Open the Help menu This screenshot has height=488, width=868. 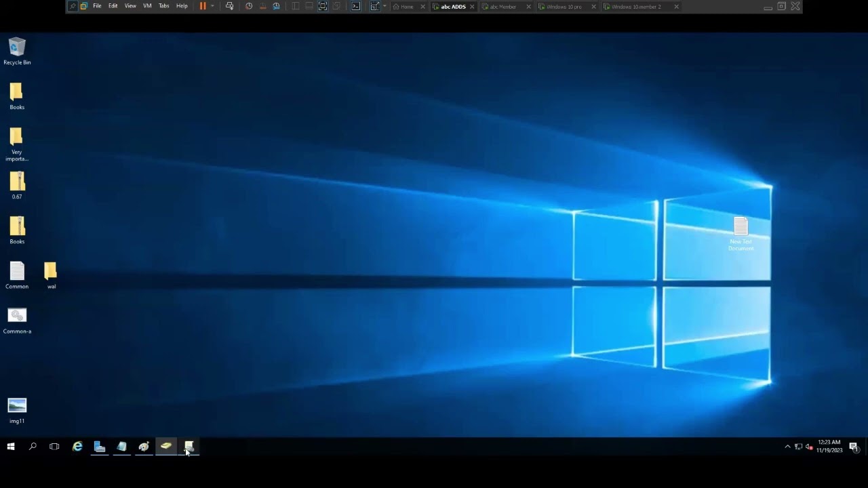point(182,6)
